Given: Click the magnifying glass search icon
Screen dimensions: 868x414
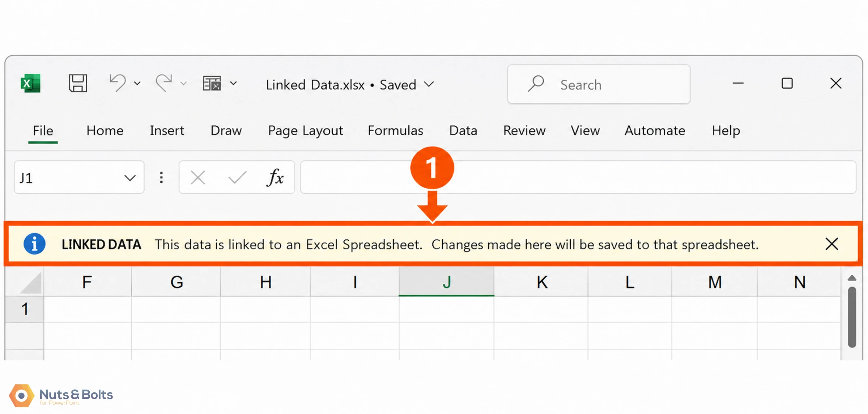Looking at the screenshot, I should pyautogui.click(x=536, y=84).
